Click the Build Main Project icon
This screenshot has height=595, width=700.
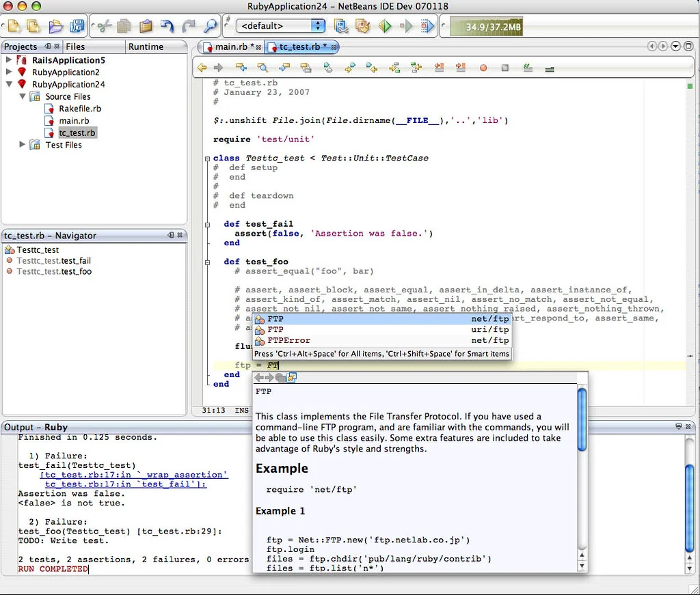(341, 27)
